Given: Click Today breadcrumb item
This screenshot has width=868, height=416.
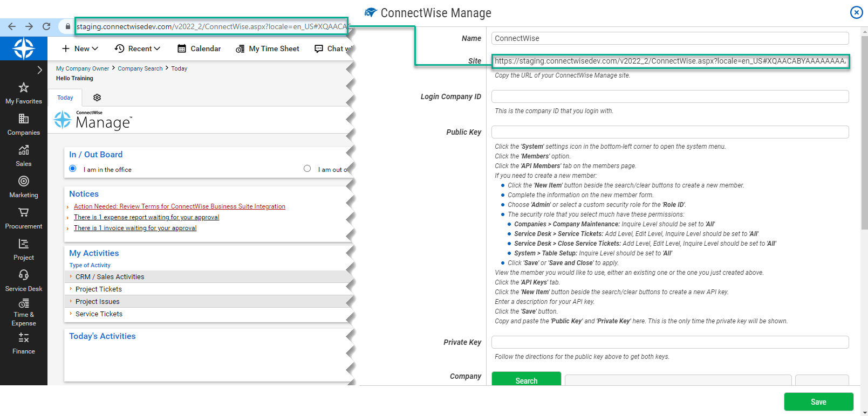Looking at the screenshot, I should (x=179, y=68).
